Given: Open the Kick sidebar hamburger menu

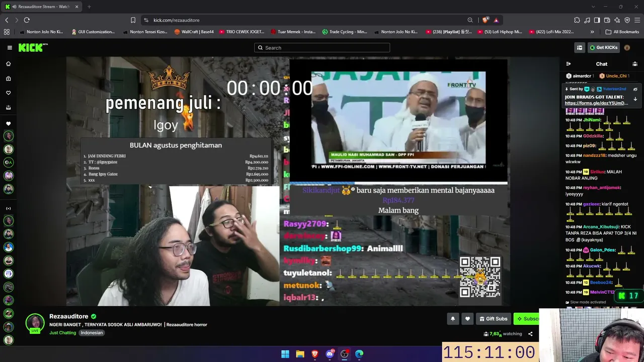Looking at the screenshot, I should 10,48.
